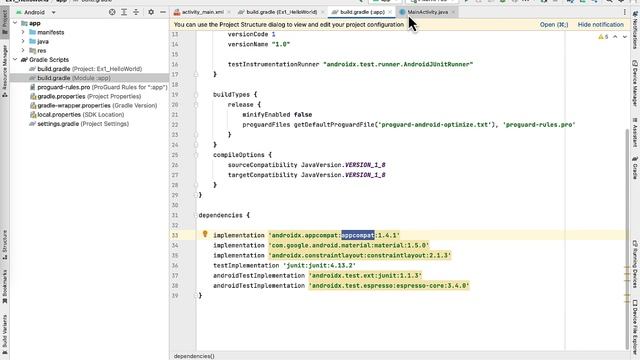Fold the dependencies block at line 31
This screenshot has height=360, width=640.
point(196,215)
